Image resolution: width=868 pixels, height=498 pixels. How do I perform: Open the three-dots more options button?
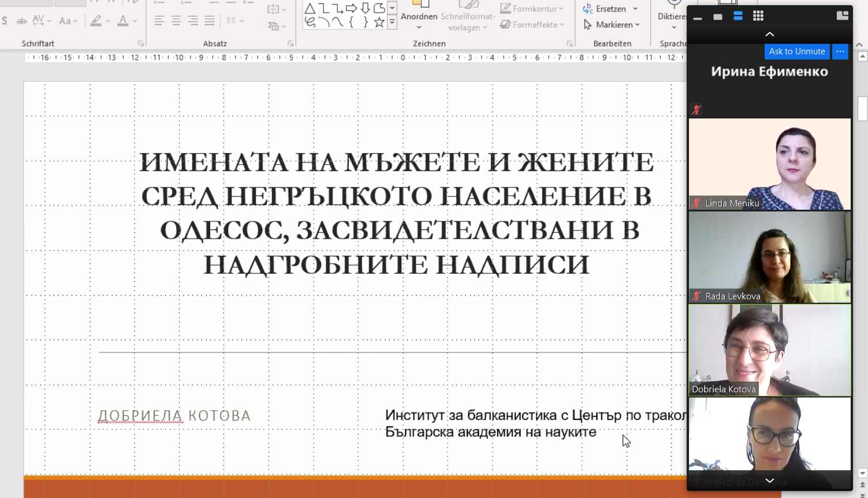pos(840,51)
